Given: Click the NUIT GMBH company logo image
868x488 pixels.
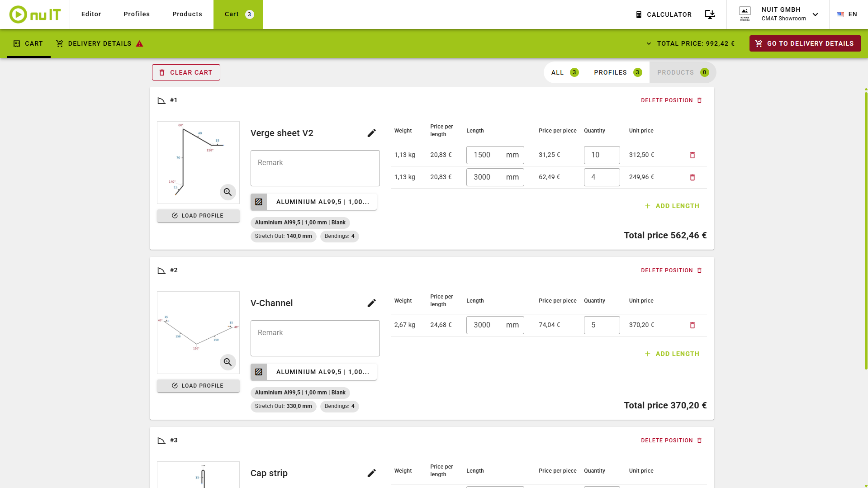Looking at the screenshot, I should coord(745,14).
